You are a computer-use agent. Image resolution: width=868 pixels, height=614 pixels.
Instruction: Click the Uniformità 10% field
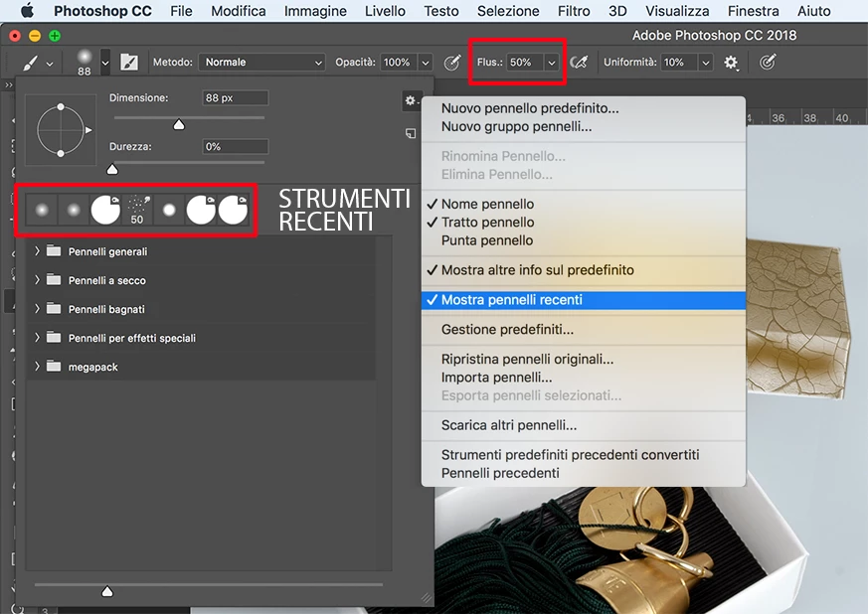pos(679,63)
